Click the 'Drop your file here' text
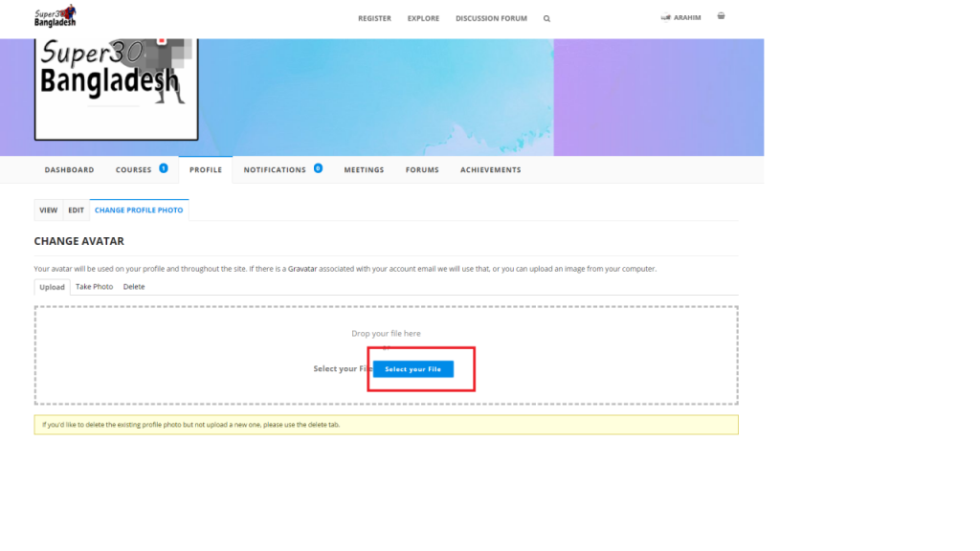The height and width of the screenshot is (551, 980). point(386,334)
